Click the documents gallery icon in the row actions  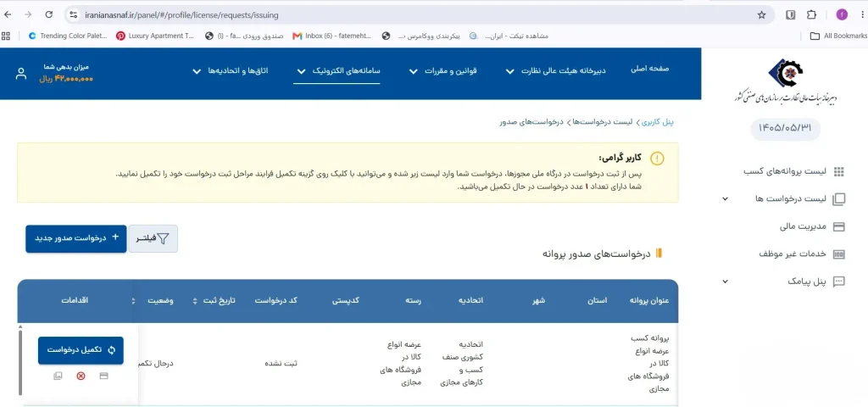tap(58, 376)
